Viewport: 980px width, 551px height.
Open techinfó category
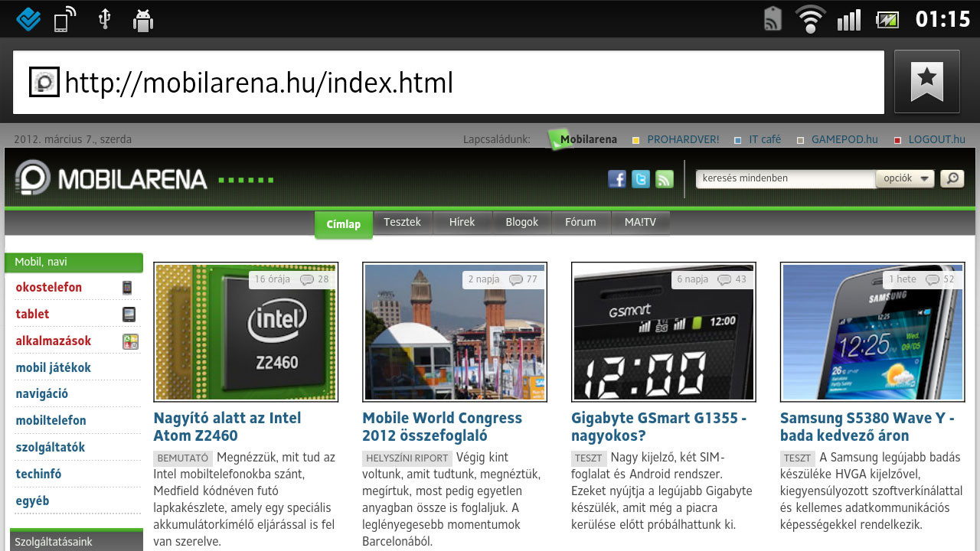coord(38,474)
